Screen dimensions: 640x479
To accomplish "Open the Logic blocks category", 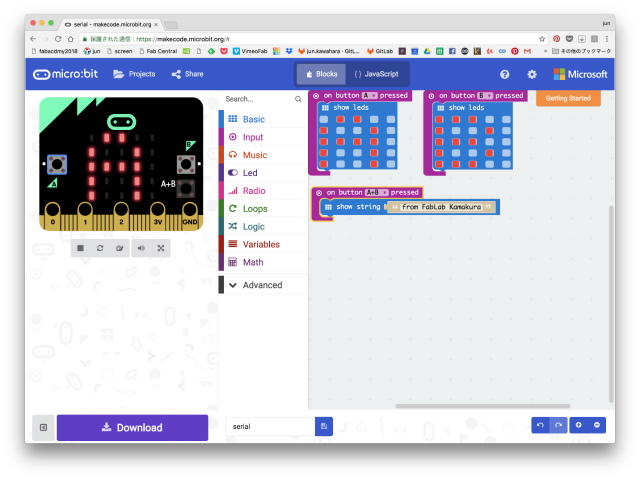I will 263,226.
